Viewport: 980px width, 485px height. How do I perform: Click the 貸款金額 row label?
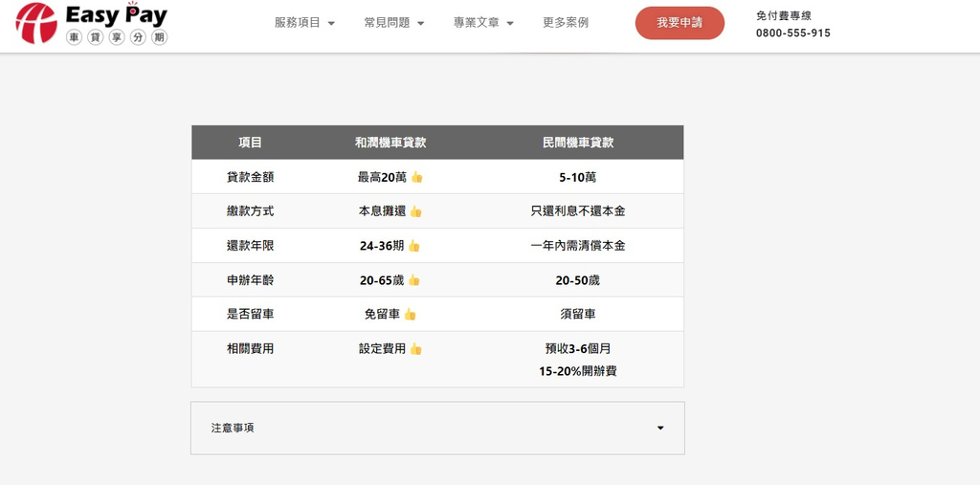(x=250, y=177)
